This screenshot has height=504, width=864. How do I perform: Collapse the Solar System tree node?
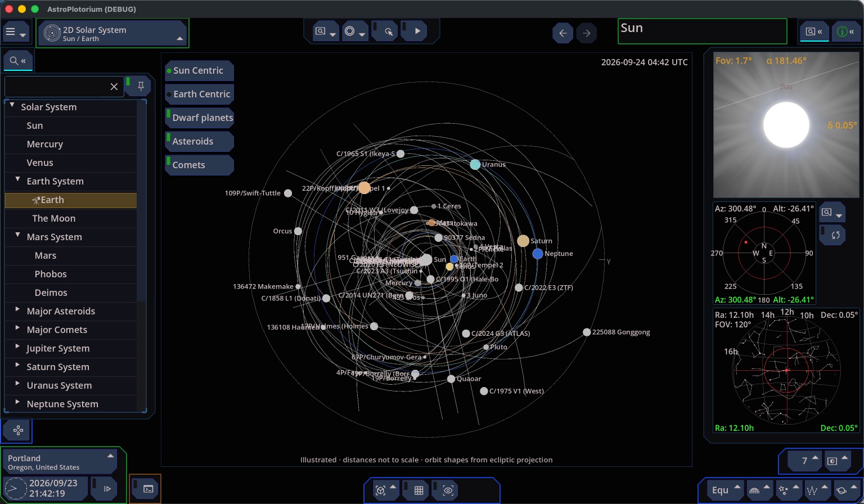point(12,105)
